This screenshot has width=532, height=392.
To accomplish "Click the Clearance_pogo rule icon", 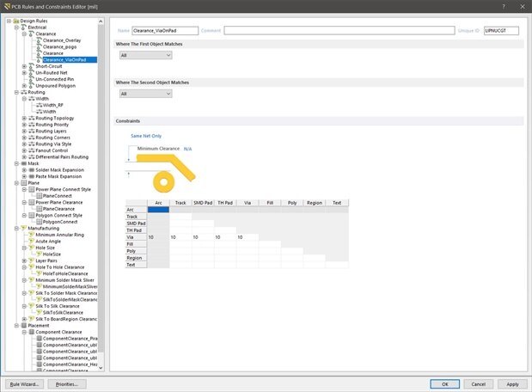I will pos(39,46).
